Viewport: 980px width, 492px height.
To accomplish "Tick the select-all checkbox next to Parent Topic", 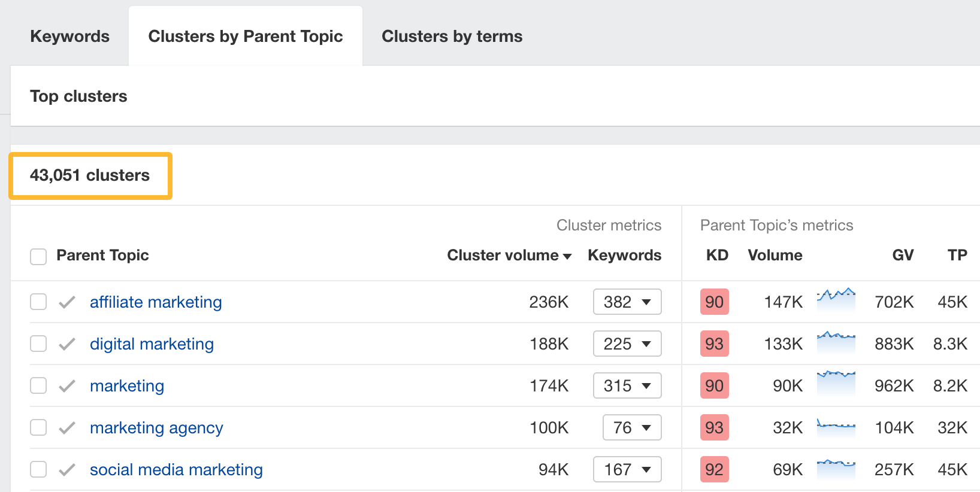I will click(x=38, y=256).
